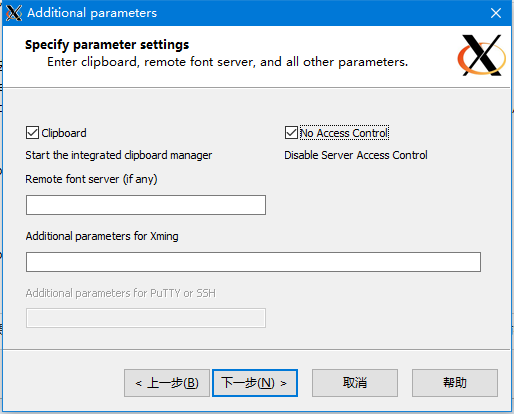
Task: Go back with the 上一步(B) button
Action: pyautogui.click(x=167, y=383)
